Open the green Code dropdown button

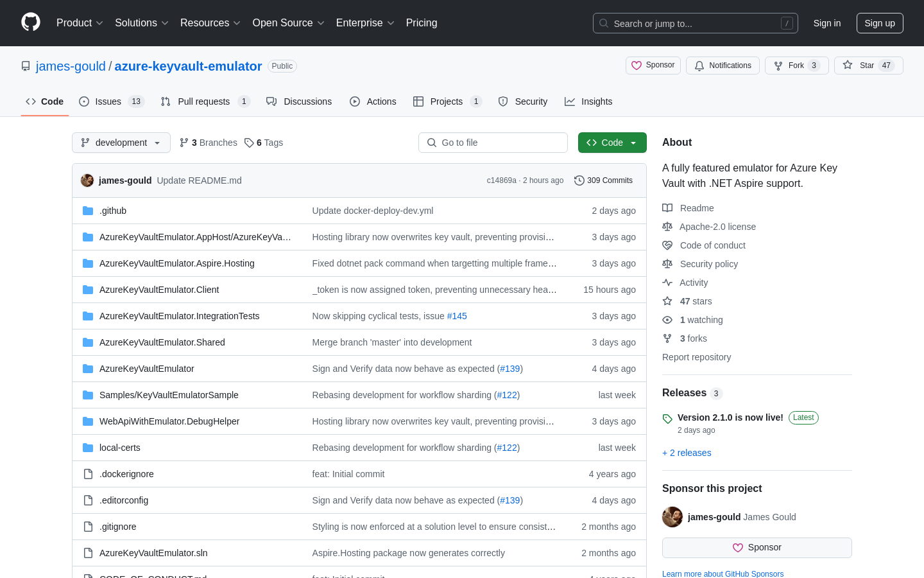(612, 143)
